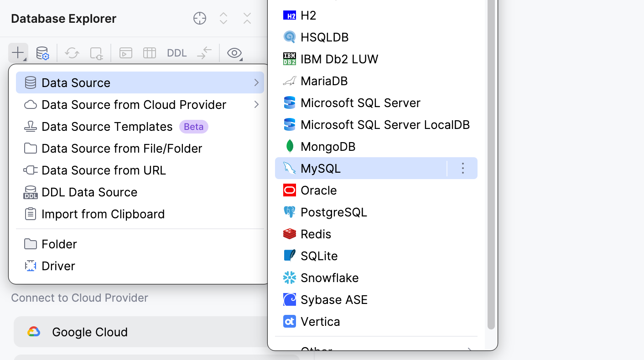Select Oracle from the list
Viewport: 644px width, 360px height.
[376, 190]
